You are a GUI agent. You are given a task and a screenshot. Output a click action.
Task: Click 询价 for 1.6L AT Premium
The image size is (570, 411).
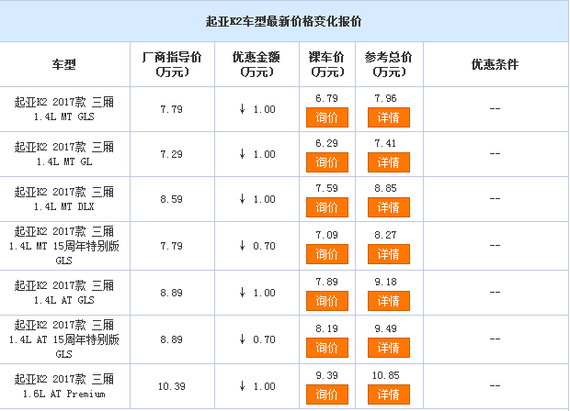coord(327,394)
